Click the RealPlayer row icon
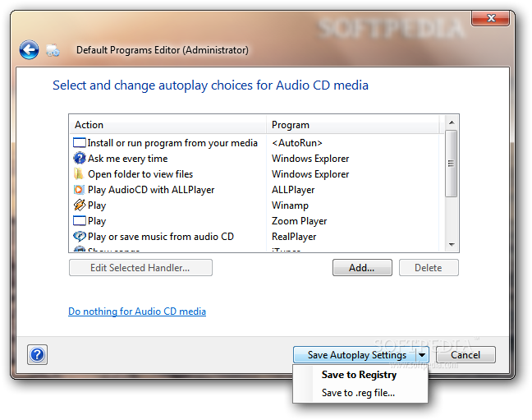 pos(80,236)
